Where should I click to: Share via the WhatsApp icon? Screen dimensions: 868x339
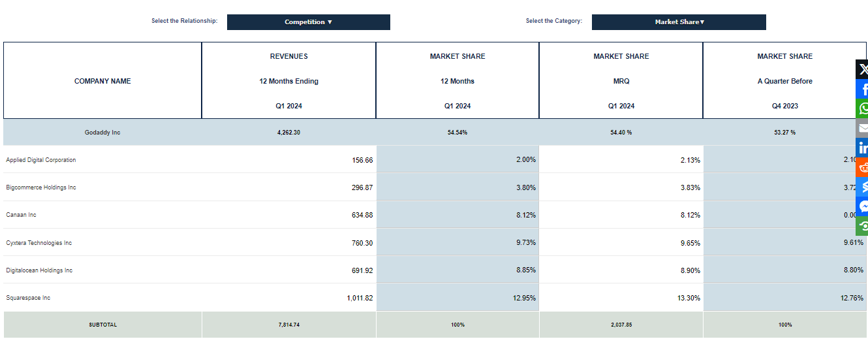pos(862,108)
